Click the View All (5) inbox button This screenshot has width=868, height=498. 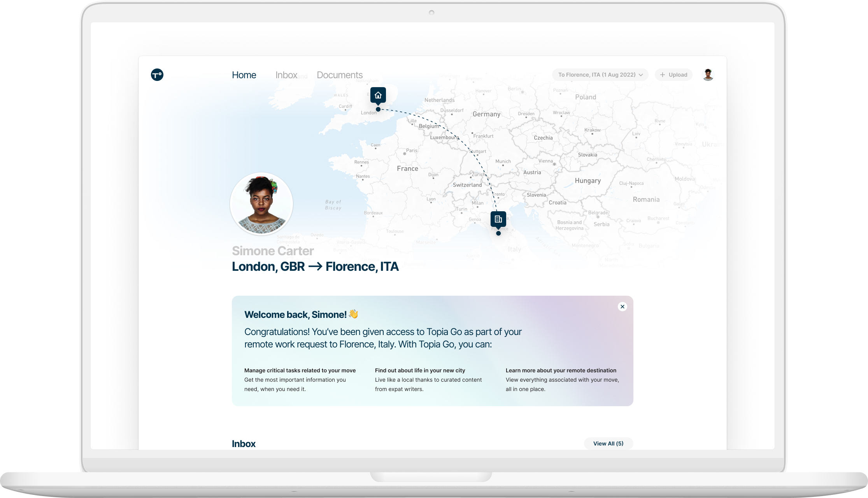[x=608, y=444]
